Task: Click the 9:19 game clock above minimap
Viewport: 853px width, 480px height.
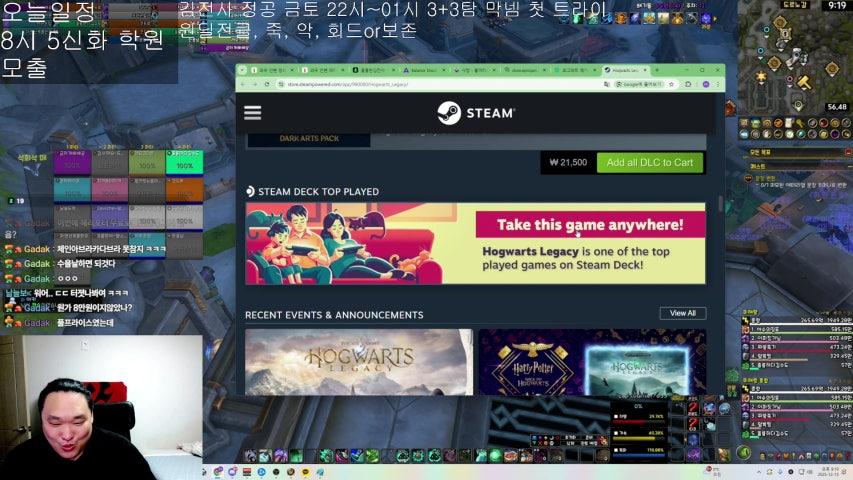Action: [x=837, y=5]
